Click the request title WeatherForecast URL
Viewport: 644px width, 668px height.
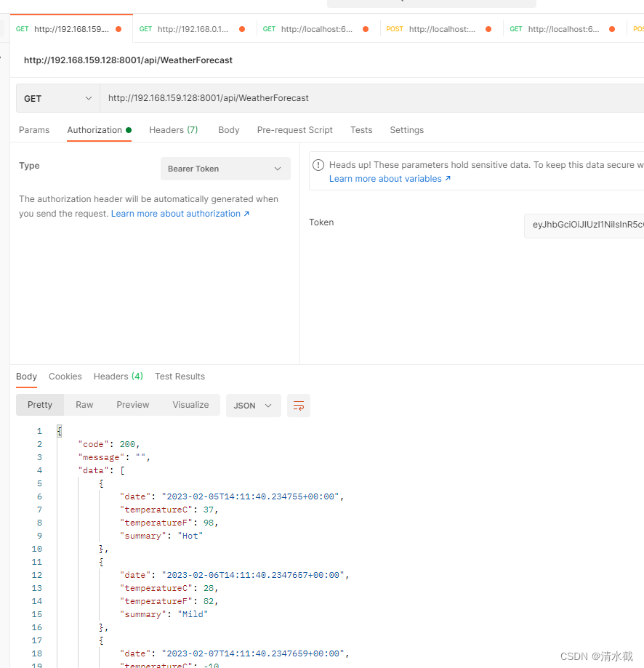point(128,60)
